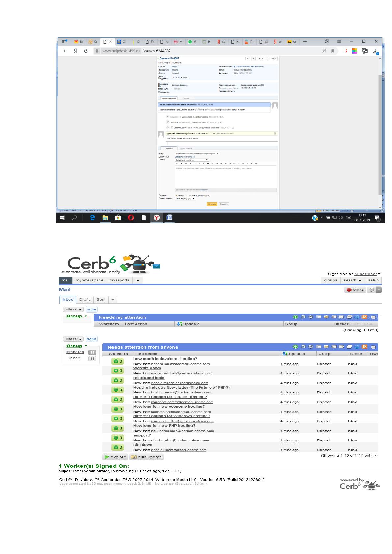Open the search dropdown in top navigation
The image size is (392, 554).
(352, 280)
